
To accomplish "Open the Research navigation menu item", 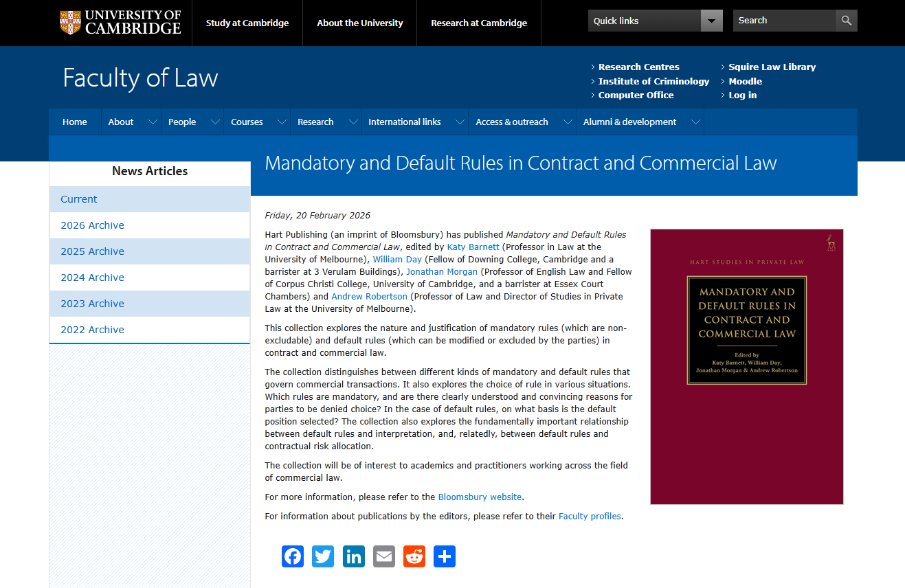I will (x=315, y=122).
